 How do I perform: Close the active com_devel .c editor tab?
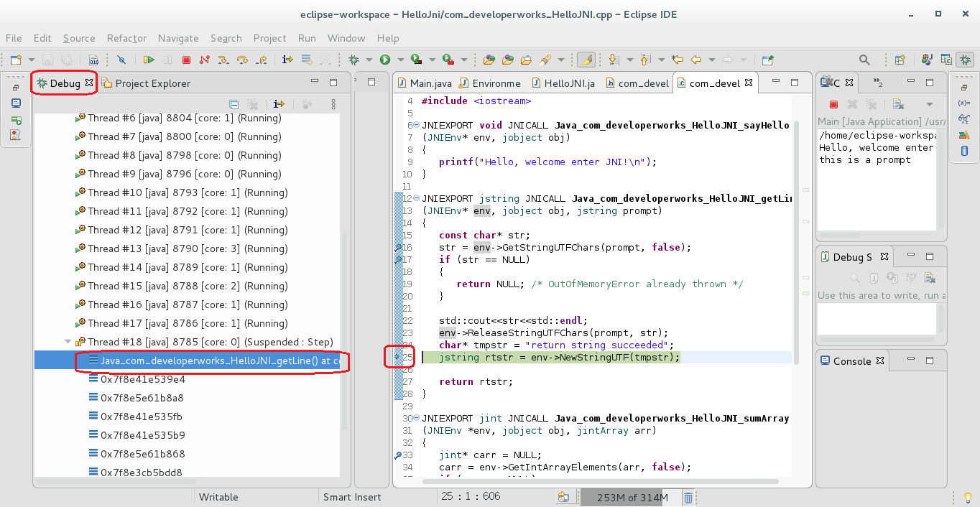(748, 83)
